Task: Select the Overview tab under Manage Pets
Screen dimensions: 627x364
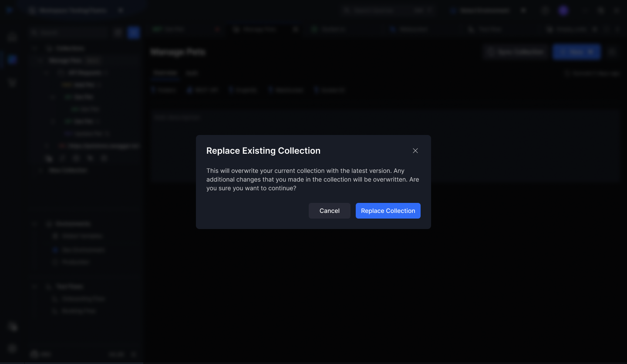Action: (165, 73)
